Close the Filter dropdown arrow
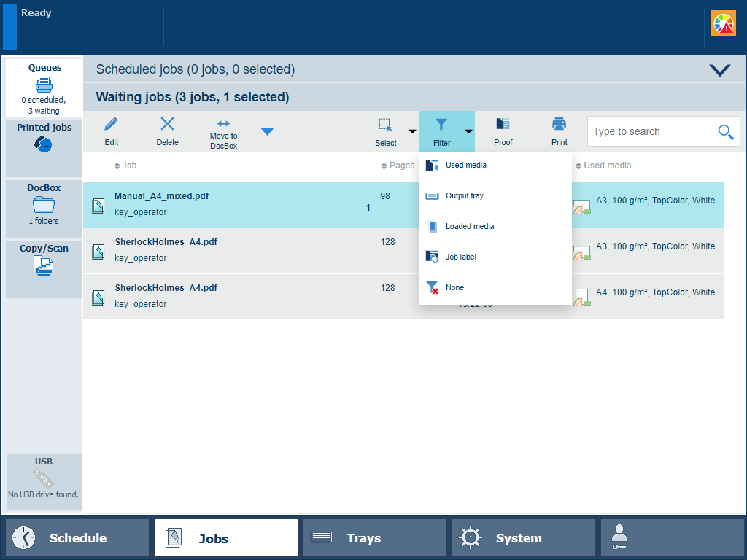 (x=468, y=132)
